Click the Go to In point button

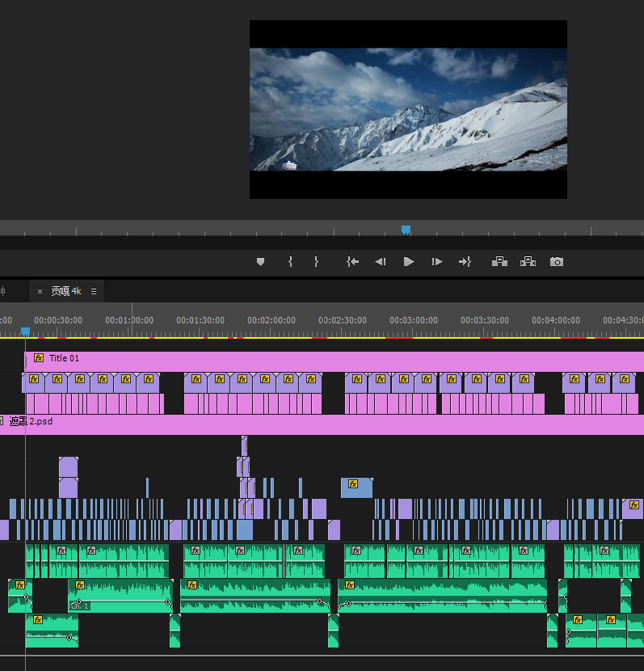click(353, 261)
